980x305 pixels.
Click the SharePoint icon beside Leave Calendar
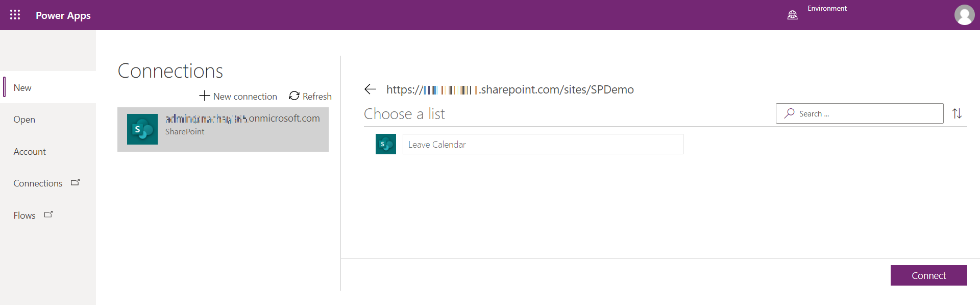click(x=386, y=144)
